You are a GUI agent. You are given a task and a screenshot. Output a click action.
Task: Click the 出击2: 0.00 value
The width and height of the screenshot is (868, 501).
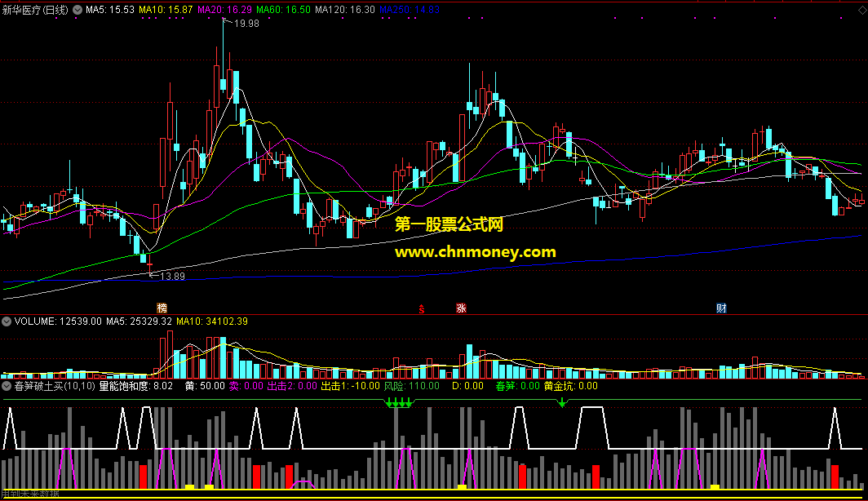pyautogui.click(x=292, y=386)
